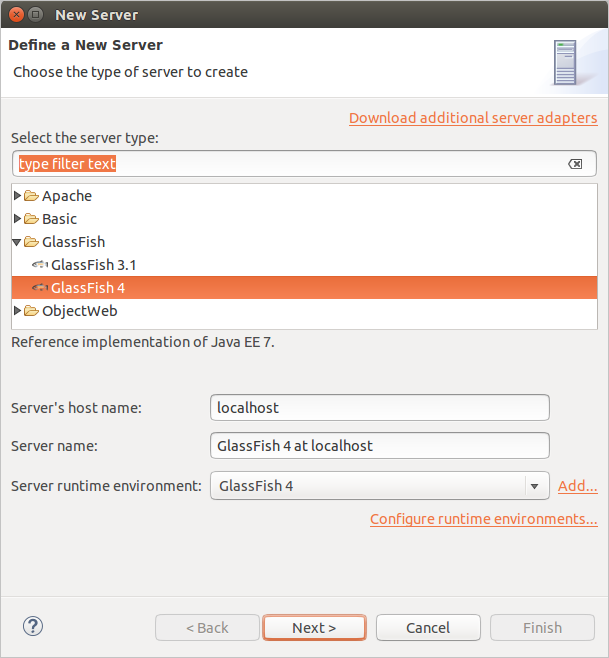Click the Next > button
Image resolution: width=609 pixels, height=658 pixels.
pyautogui.click(x=314, y=628)
